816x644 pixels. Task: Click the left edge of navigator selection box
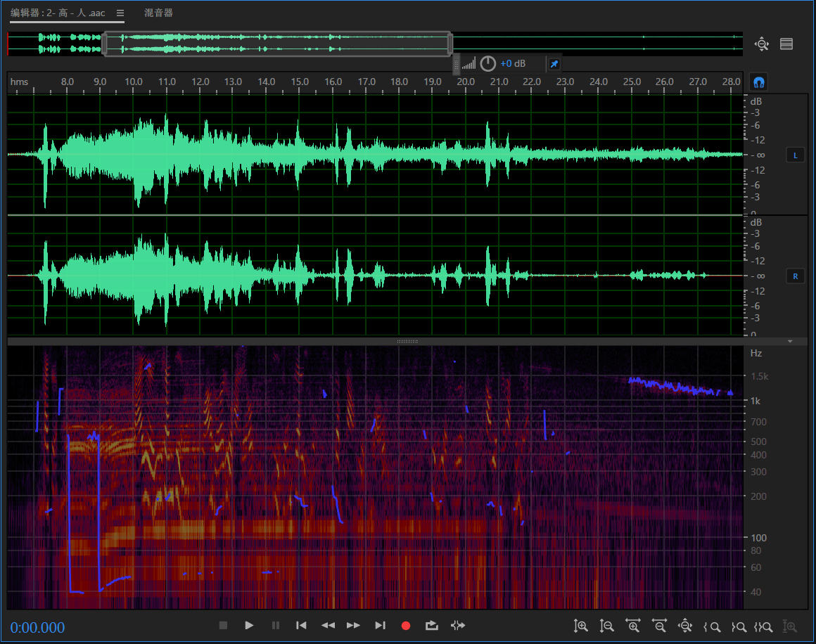pyautogui.click(x=105, y=44)
